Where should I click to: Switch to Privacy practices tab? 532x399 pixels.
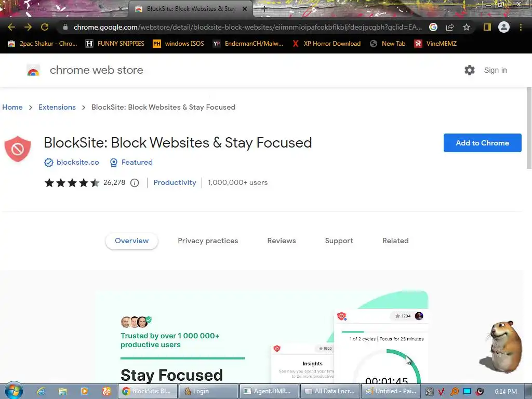pos(208,241)
